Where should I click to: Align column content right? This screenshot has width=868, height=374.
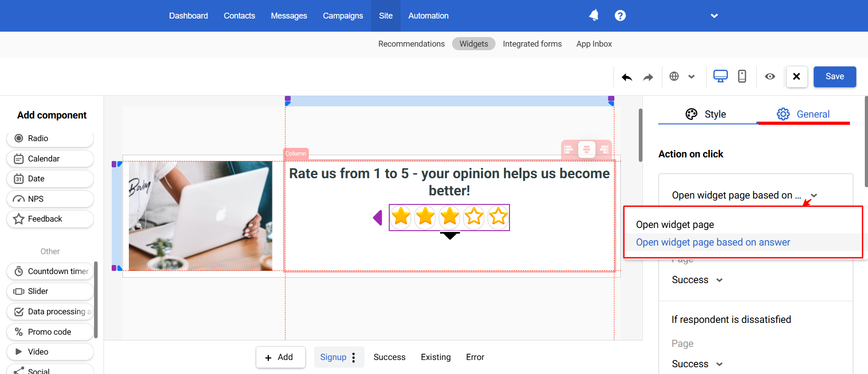pos(604,149)
